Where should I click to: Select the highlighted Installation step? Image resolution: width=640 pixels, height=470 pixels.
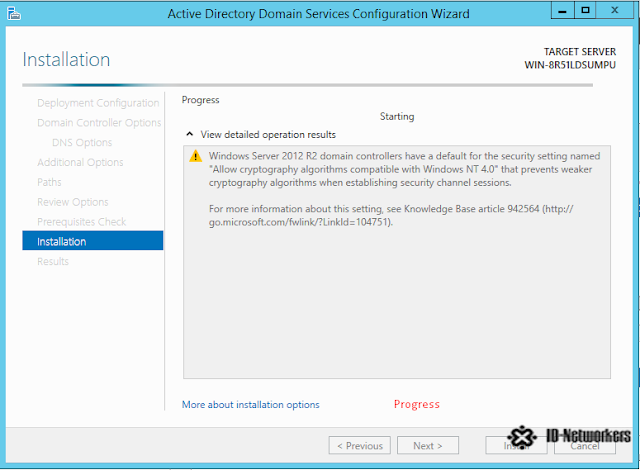tap(93, 241)
